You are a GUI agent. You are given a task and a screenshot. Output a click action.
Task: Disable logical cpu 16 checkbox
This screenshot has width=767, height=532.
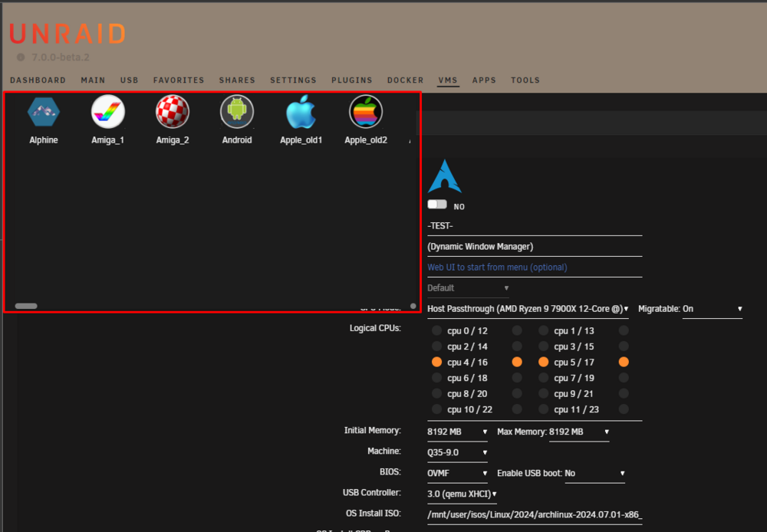(x=516, y=362)
